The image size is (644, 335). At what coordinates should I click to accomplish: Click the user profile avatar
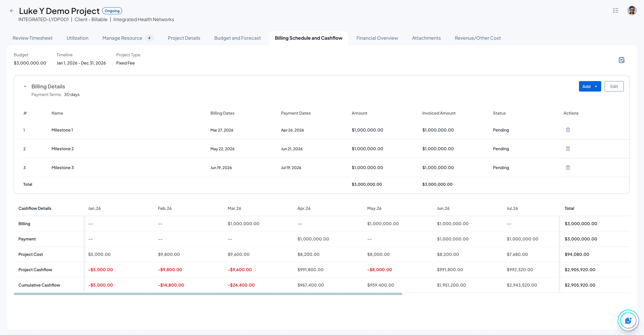point(632,10)
